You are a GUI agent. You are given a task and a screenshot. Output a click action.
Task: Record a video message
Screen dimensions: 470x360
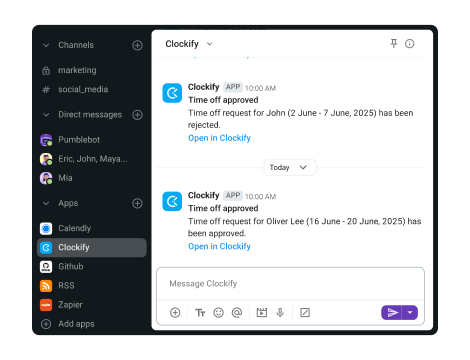262,313
